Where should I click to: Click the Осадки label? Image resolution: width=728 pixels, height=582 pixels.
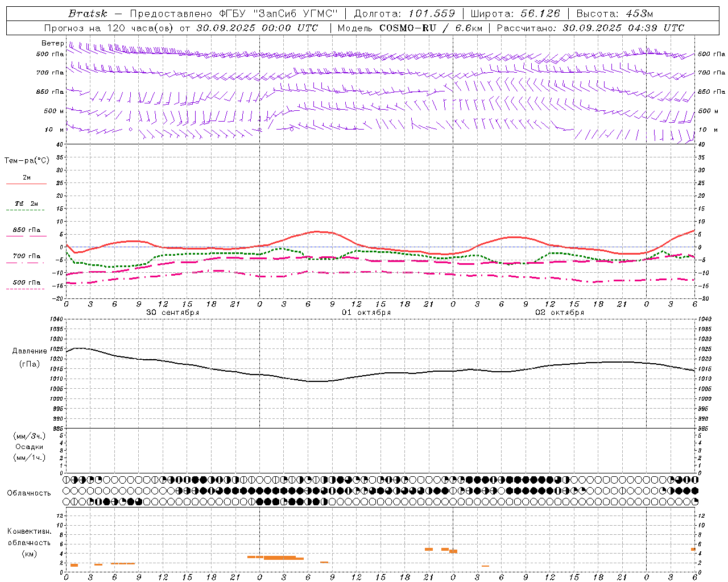30,447
